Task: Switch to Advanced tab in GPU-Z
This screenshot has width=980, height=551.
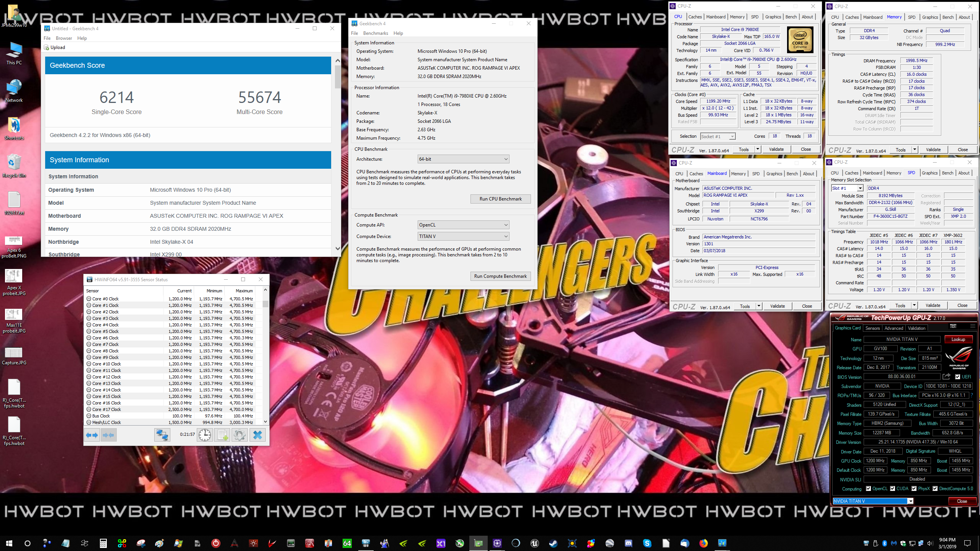Action: (x=894, y=328)
